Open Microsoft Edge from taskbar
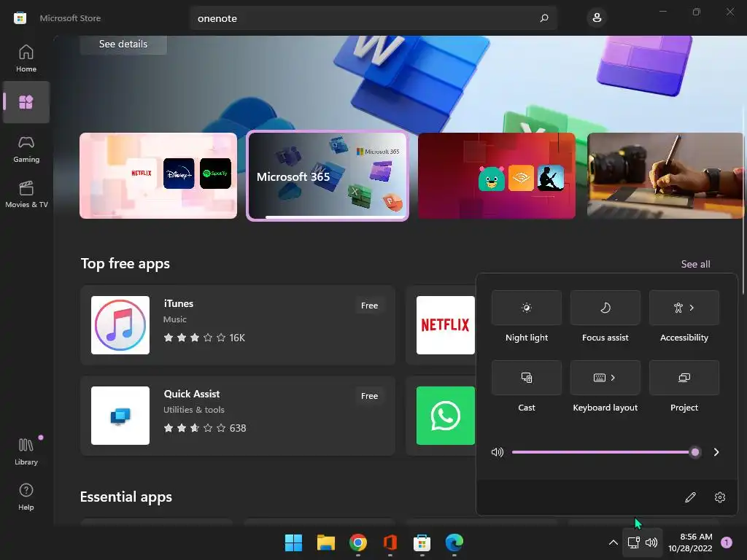The height and width of the screenshot is (560, 747). (454, 542)
